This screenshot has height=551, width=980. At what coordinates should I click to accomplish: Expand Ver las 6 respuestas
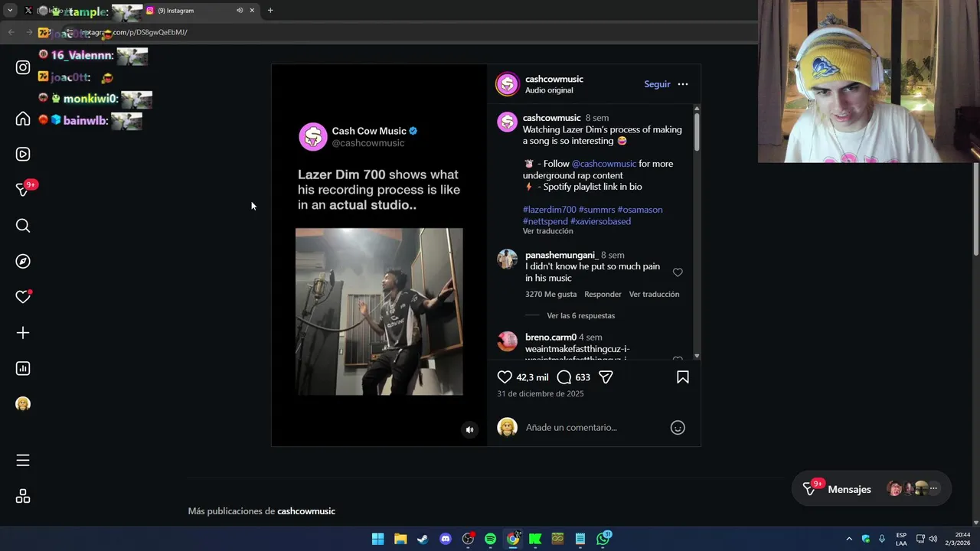[580, 315]
